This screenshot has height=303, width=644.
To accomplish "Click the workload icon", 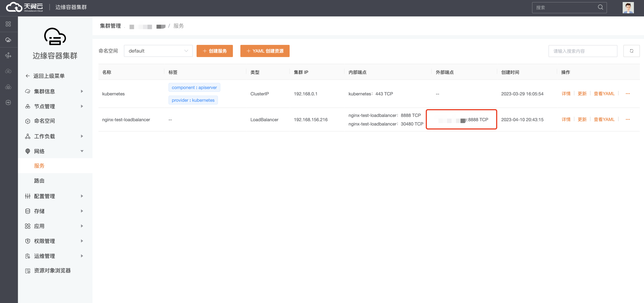I will 28,136.
